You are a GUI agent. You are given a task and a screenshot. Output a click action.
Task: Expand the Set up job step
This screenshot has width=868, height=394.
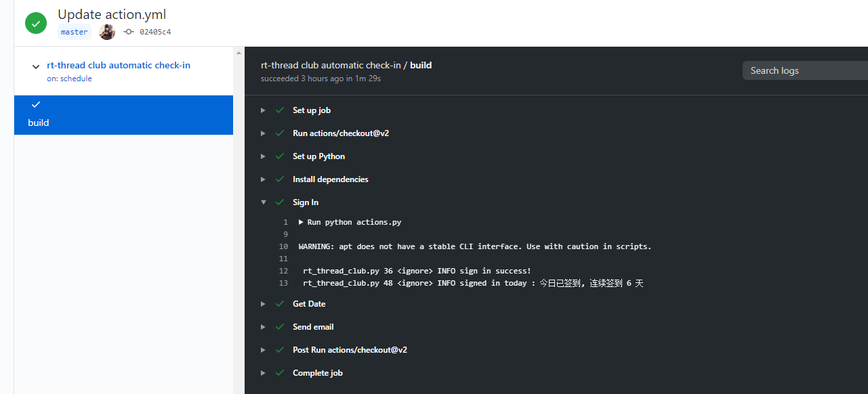pos(263,110)
